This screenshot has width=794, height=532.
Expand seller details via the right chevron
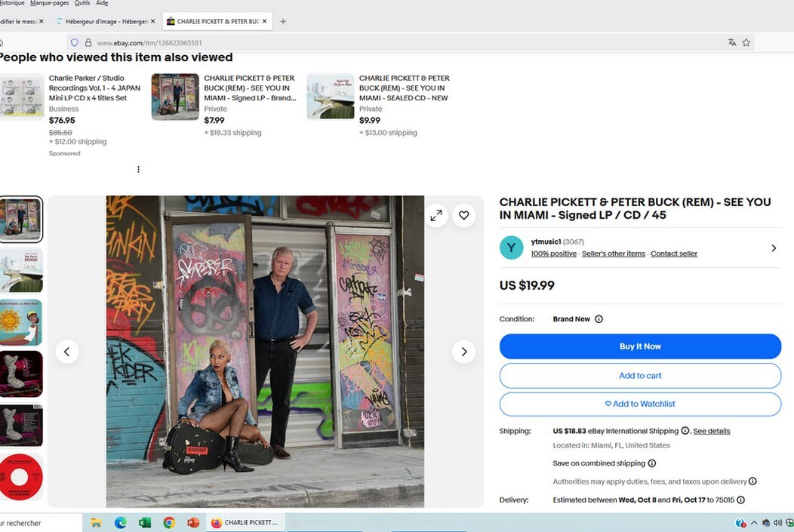[x=774, y=248]
